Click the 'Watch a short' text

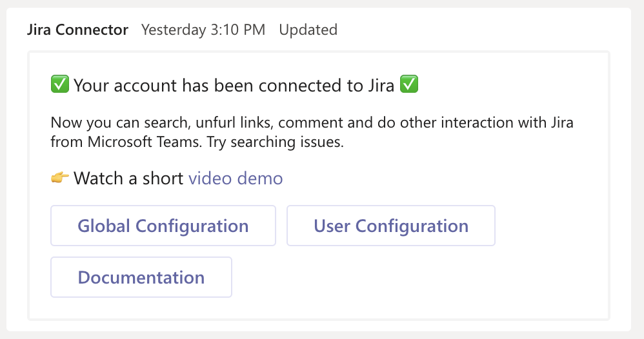pos(128,178)
